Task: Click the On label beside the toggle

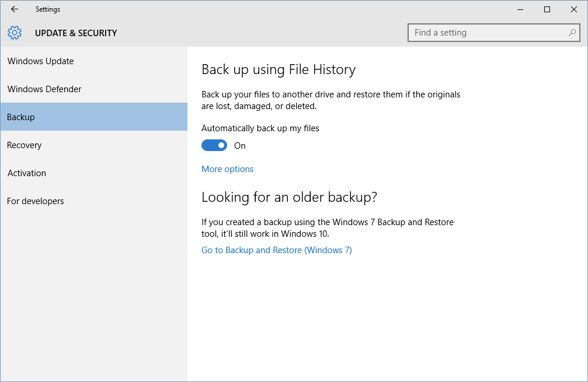Action: click(x=240, y=146)
